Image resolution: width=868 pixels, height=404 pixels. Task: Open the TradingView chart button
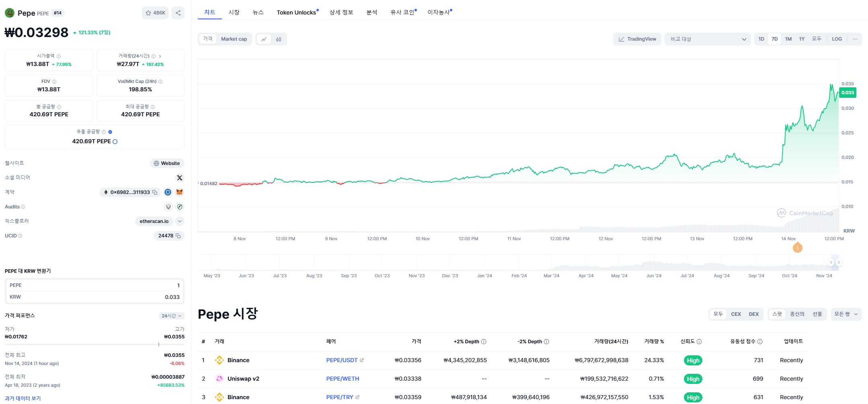637,39
